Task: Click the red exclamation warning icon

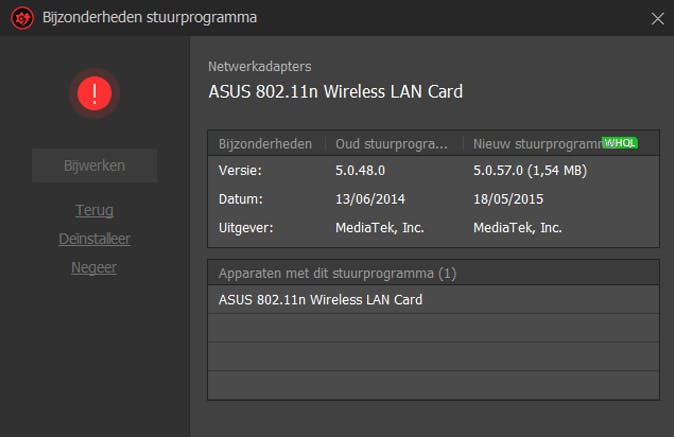Action: click(x=94, y=94)
